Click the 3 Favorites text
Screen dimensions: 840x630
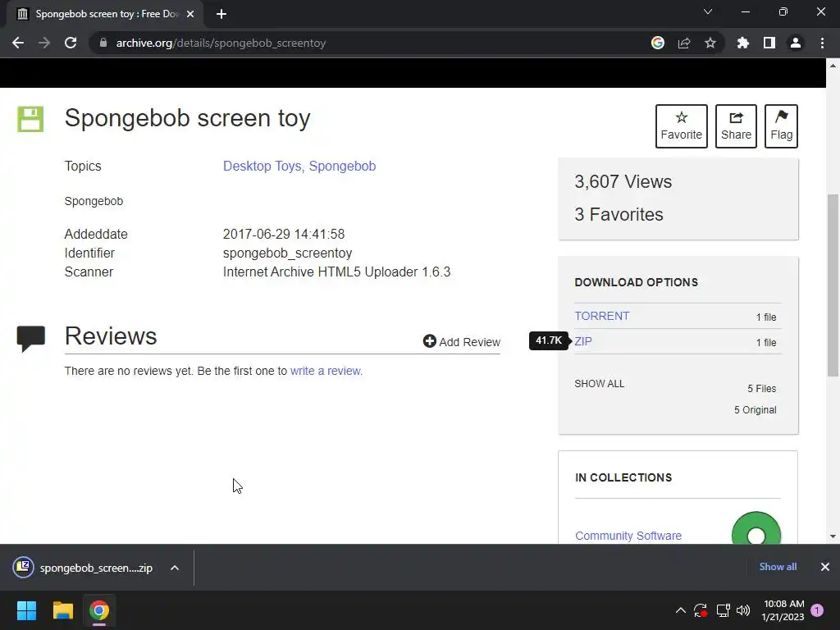click(x=619, y=214)
